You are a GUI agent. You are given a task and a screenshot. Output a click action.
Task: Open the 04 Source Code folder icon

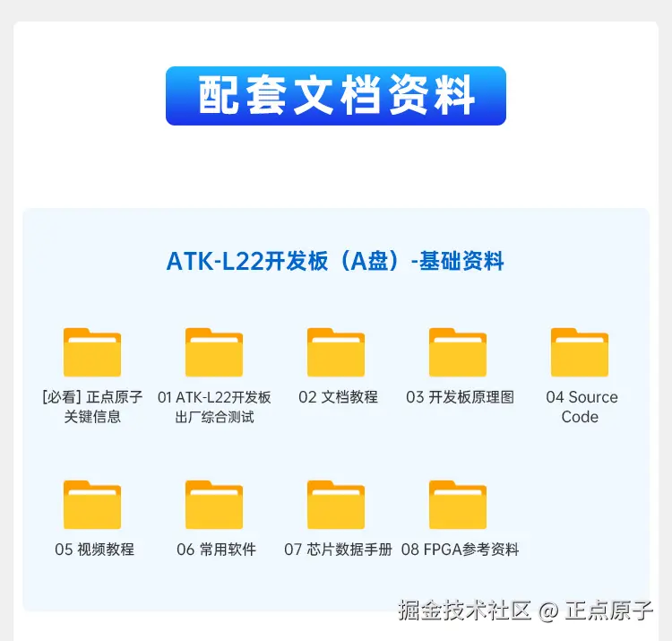point(580,352)
